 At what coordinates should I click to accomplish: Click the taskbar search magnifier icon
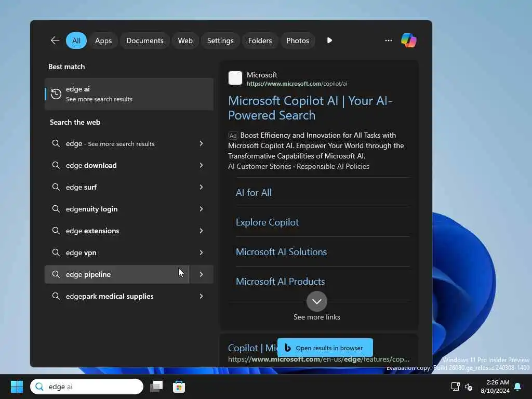(39, 387)
